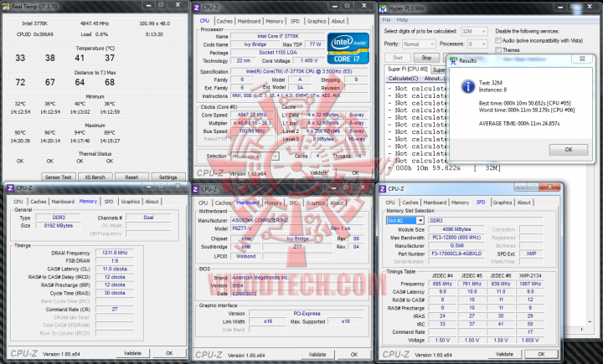Image resolution: width=603 pixels, height=364 pixels.
Task: Click the Core Voltage 1.400 V field
Action: (x=309, y=61)
